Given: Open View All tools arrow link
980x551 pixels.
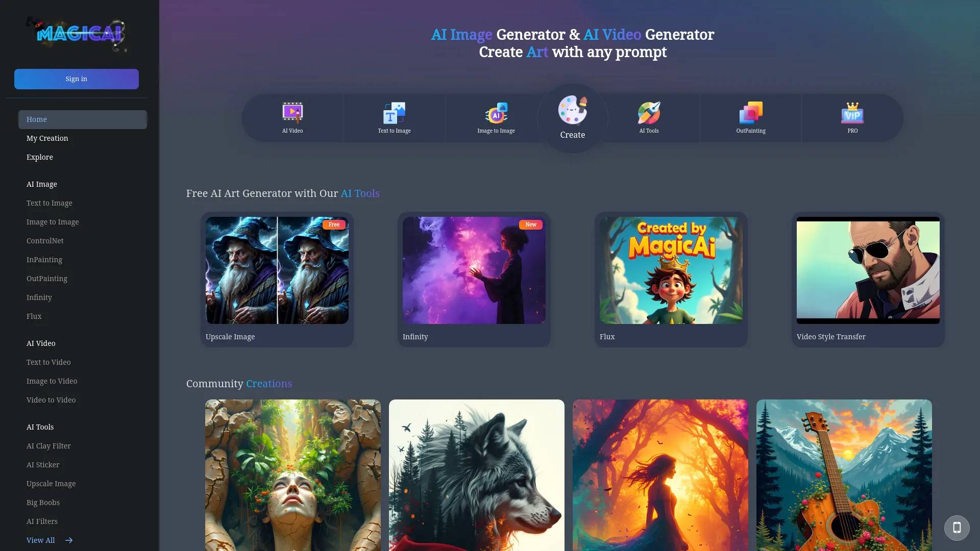Looking at the screenshot, I should tap(50, 540).
